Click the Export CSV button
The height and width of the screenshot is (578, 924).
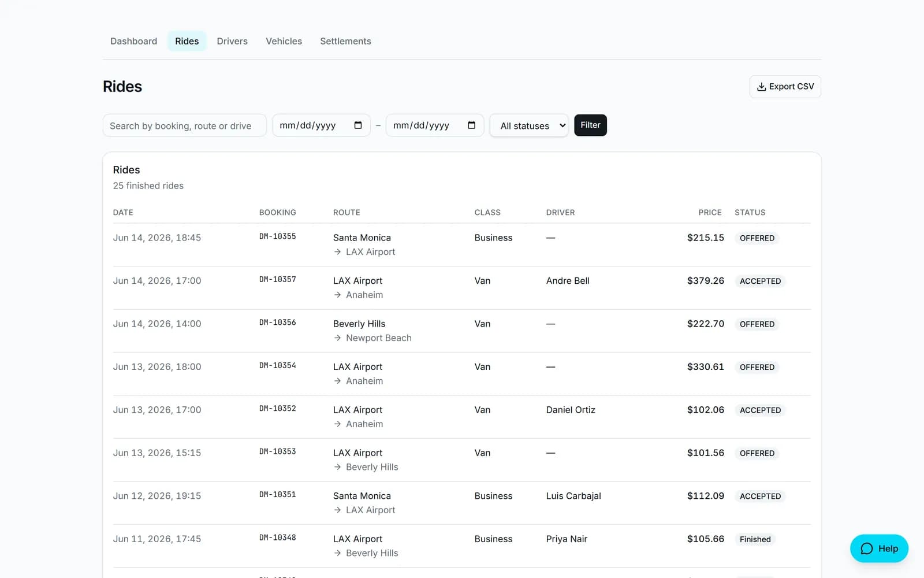tap(785, 87)
